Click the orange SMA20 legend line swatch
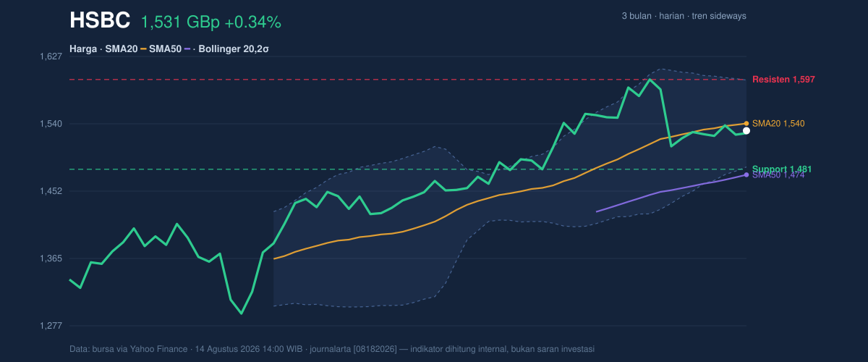This screenshot has width=868, height=362. tap(143, 49)
